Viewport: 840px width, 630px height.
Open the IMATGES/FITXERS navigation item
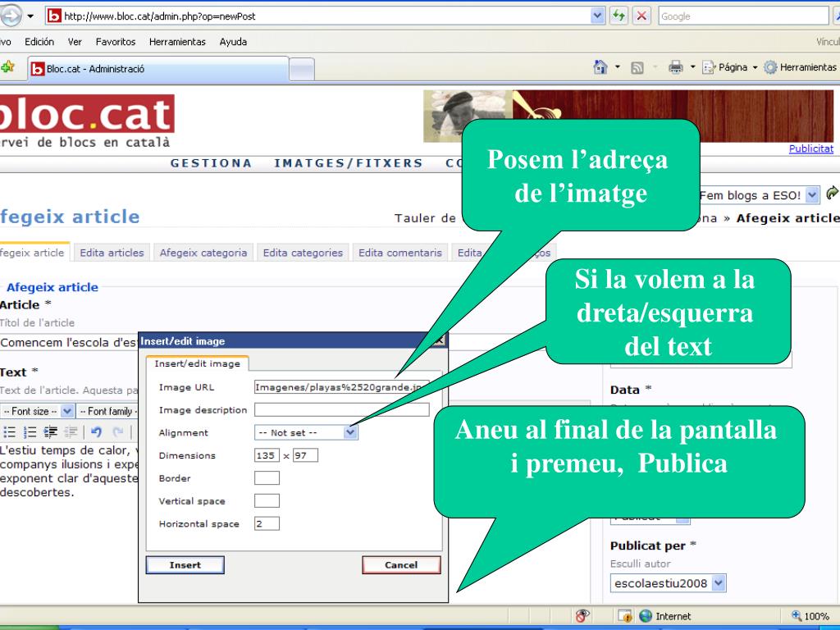[349, 163]
